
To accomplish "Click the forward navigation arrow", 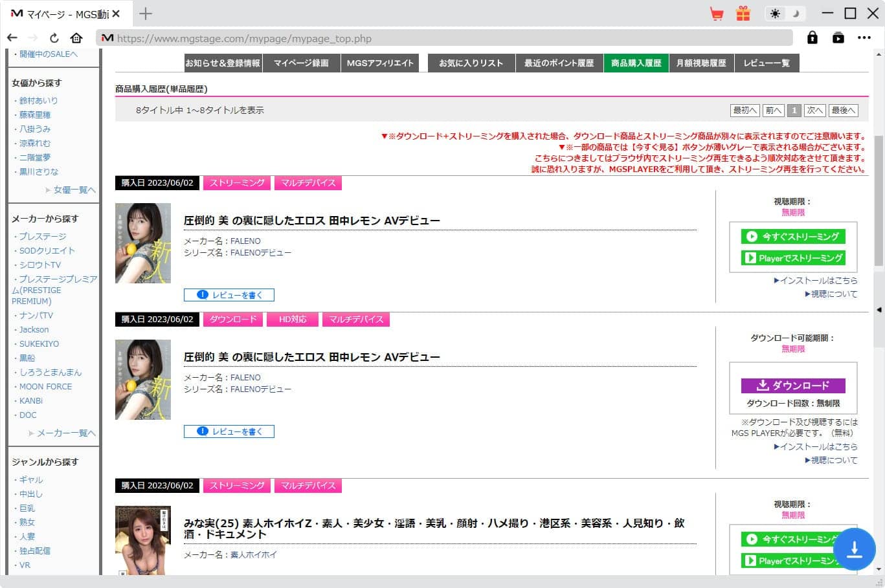I will tap(33, 38).
